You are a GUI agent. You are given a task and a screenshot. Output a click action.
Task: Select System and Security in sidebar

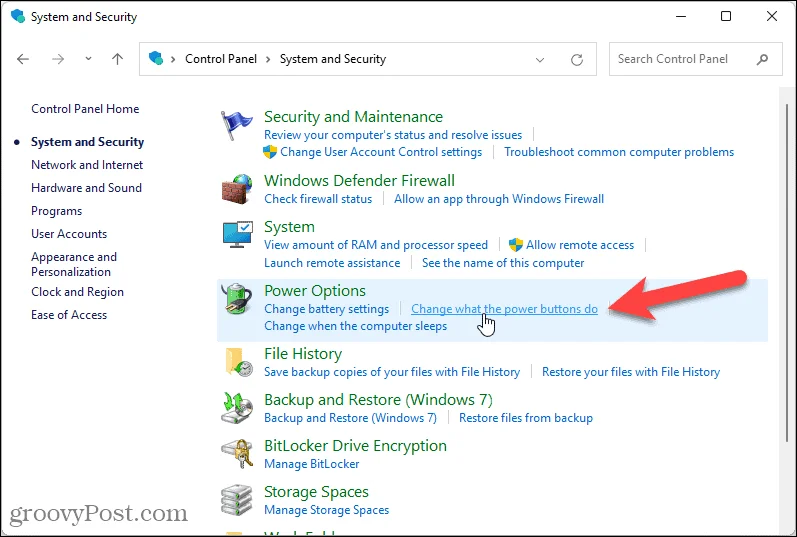pyautogui.click(x=87, y=142)
